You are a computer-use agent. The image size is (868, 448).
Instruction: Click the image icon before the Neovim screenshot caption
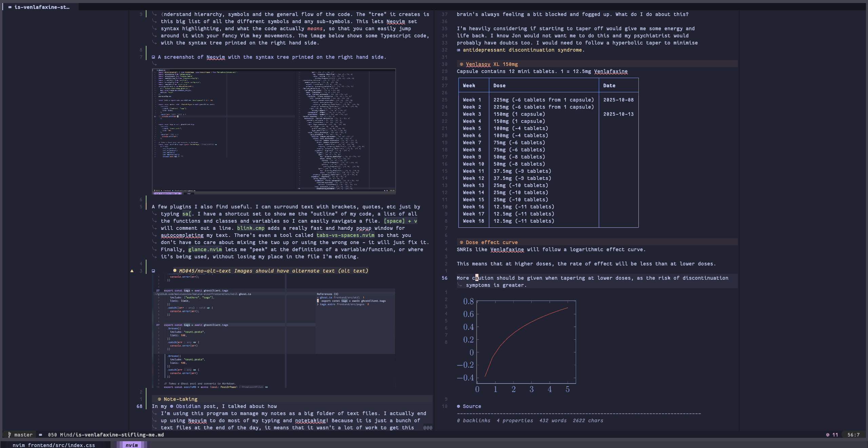[x=154, y=57]
